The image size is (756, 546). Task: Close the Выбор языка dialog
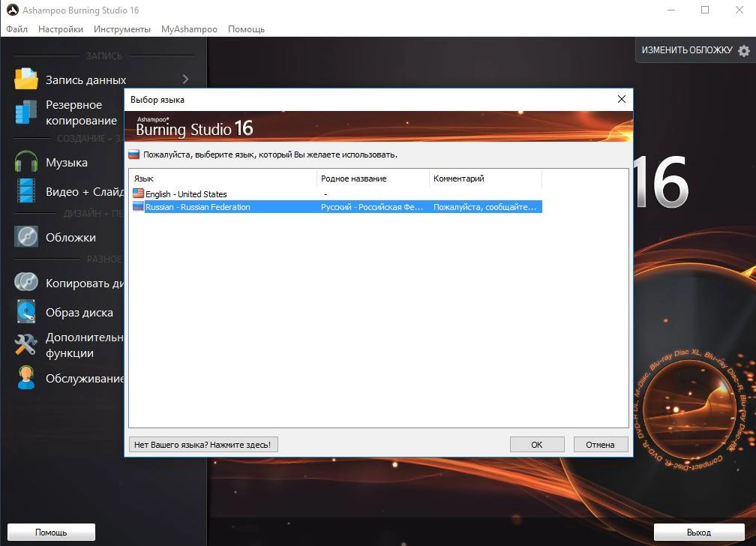pyautogui.click(x=622, y=99)
